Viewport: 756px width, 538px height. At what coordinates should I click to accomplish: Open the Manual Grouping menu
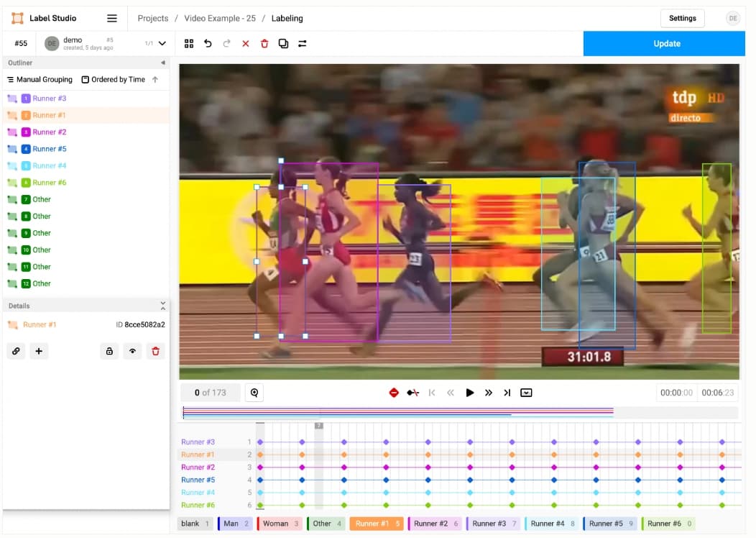tap(40, 79)
